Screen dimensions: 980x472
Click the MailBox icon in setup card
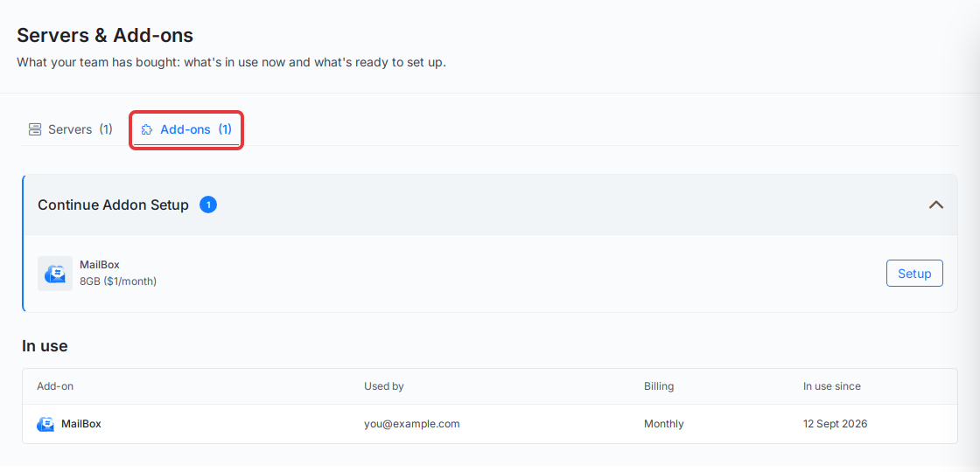[x=55, y=274]
